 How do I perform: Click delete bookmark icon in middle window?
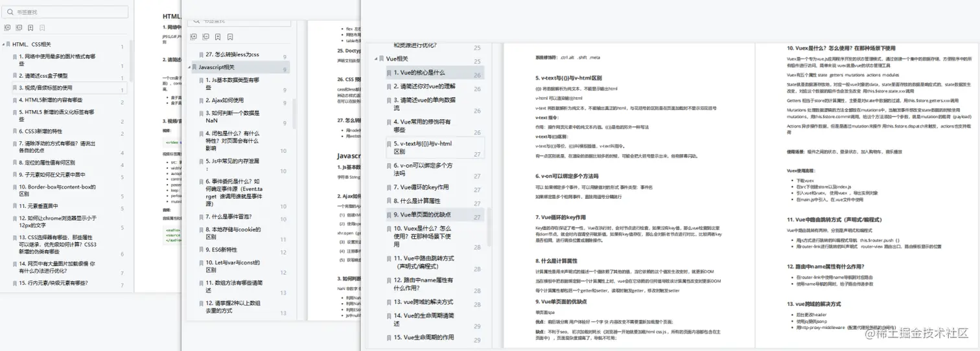(x=230, y=37)
